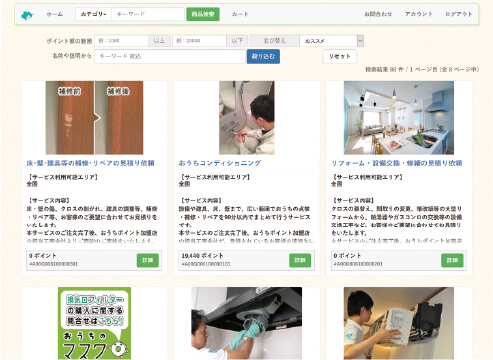The image size is (493, 360).
Task: Click the blue 絞り込む filter button
Action: (x=263, y=56)
